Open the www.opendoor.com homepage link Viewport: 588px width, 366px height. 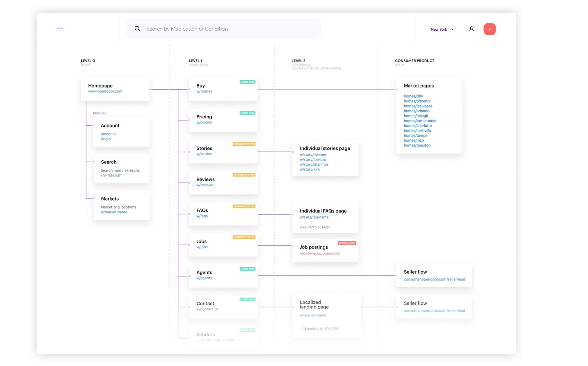[105, 91]
